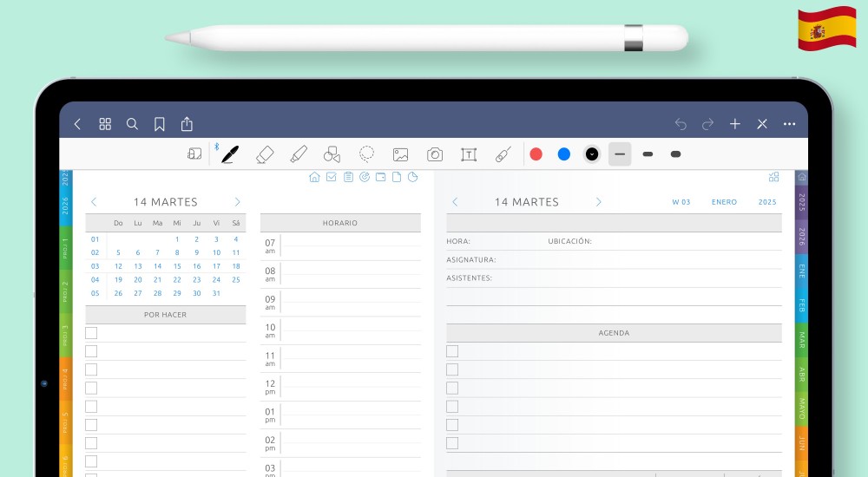Open the clipboard notes page icon
The height and width of the screenshot is (477, 868).
[348, 177]
